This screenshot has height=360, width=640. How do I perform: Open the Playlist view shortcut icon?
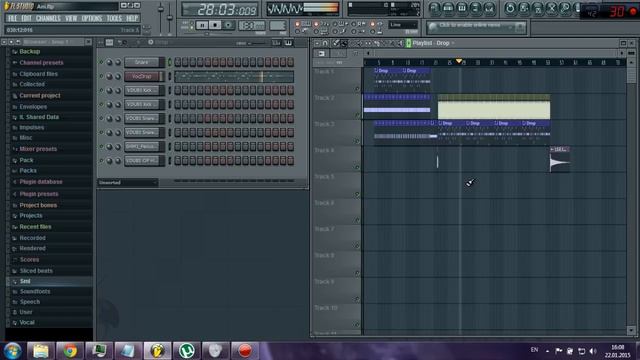[434, 8]
